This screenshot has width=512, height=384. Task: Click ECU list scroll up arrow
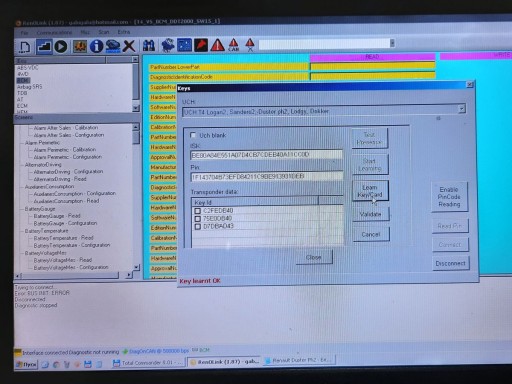(x=135, y=60)
